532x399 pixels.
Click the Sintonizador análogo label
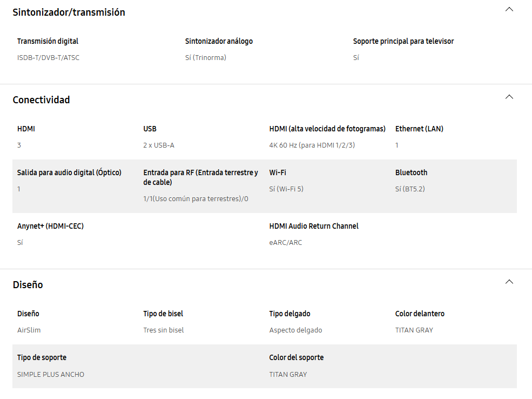click(219, 41)
